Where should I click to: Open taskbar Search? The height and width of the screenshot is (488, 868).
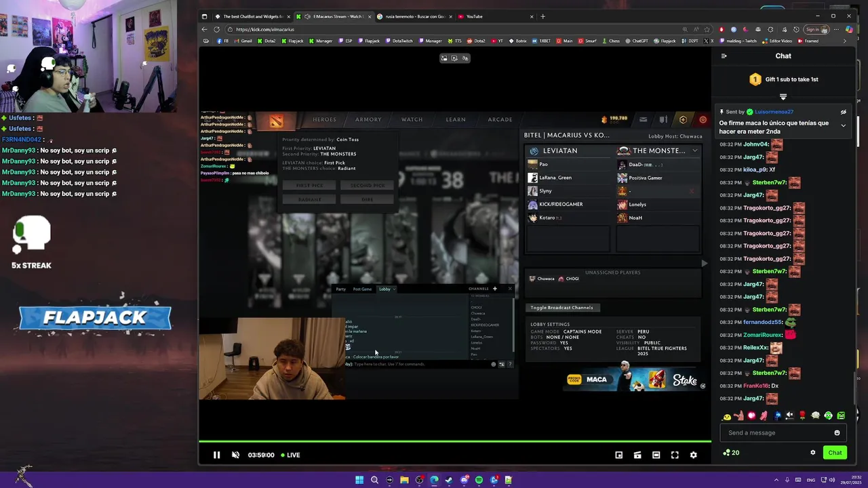click(x=374, y=480)
